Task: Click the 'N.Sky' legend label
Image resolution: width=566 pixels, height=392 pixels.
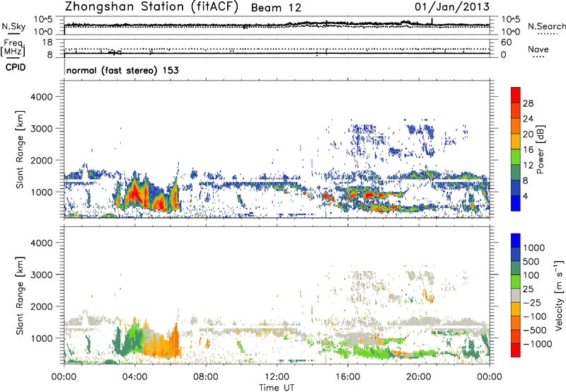Action: pos(13,26)
